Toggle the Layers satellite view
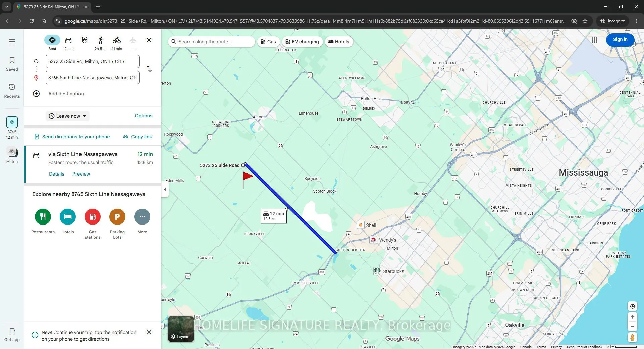 point(181,329)
